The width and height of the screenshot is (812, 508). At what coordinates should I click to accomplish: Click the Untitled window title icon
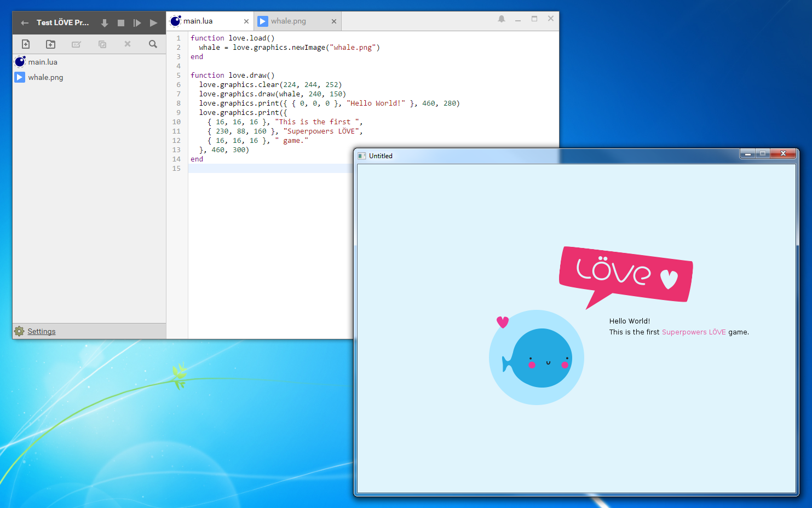pos(361,156)
